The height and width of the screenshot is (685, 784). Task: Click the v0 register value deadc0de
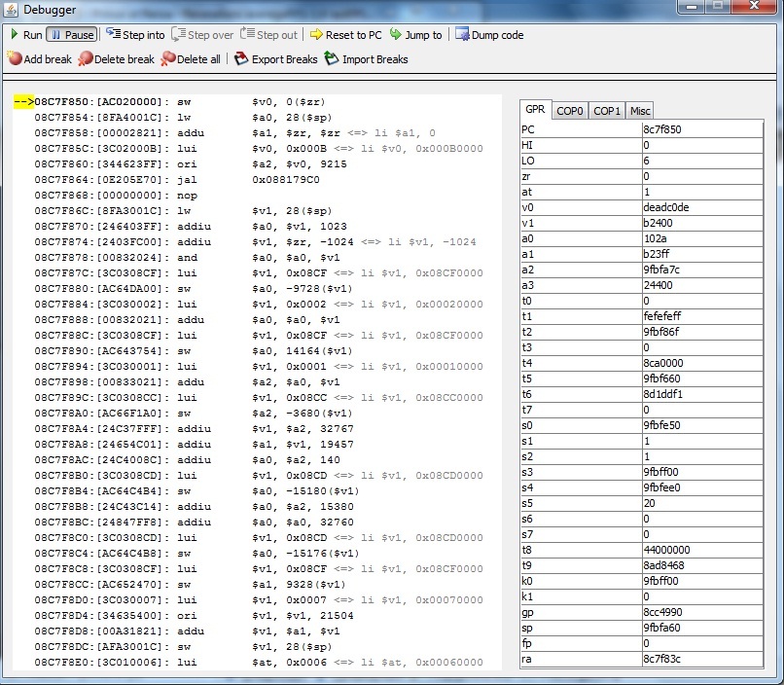point(700,207)
